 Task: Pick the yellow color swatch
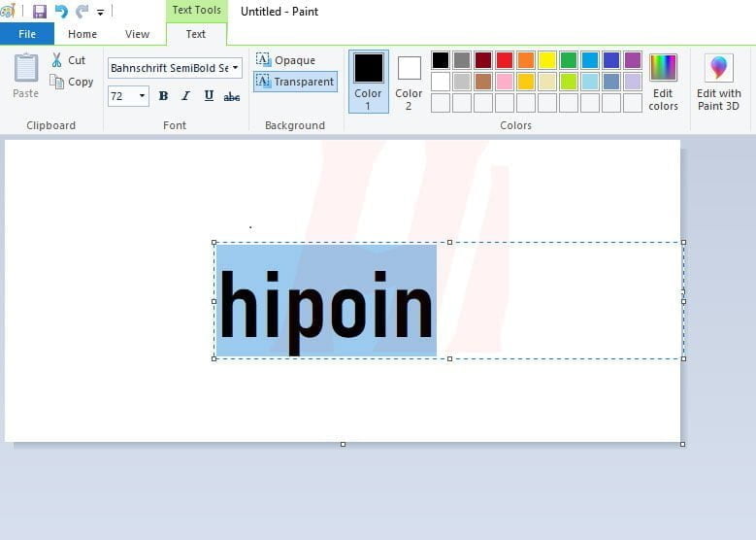[547, 60]
